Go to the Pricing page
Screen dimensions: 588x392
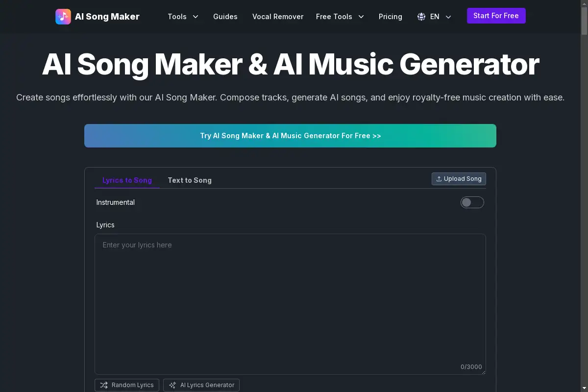point(391,17)
